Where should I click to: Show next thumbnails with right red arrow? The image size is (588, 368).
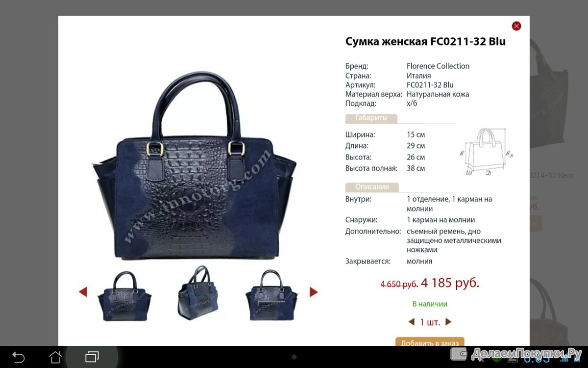(x=314, y=292)
